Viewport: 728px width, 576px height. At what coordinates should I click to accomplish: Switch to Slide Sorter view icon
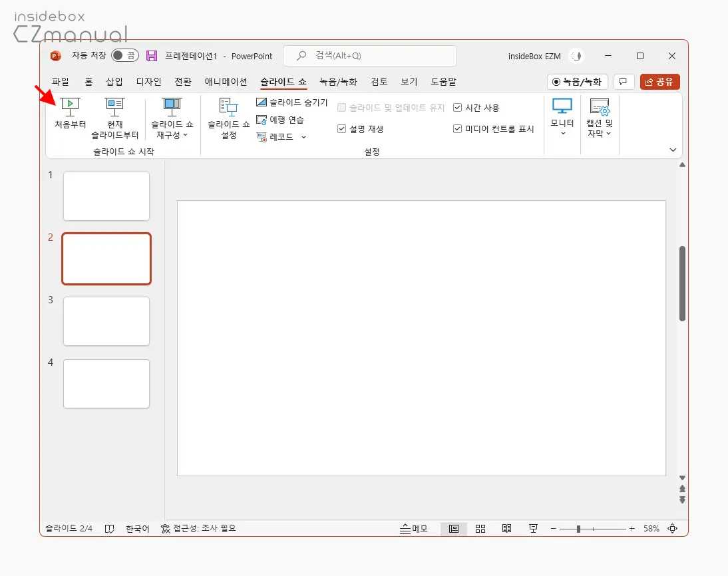click(480, 529)
